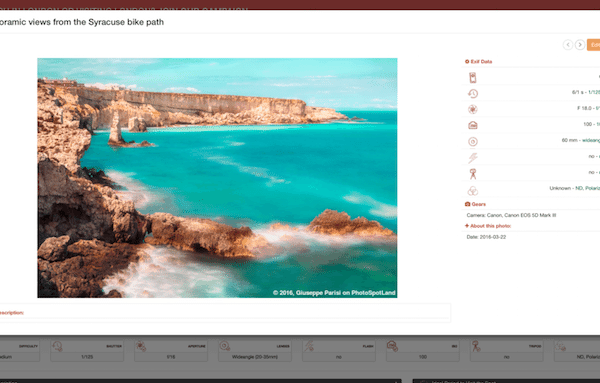Collapse the Exif Data section header
Image resolution: width=600 pixels, height=383 pixels.
(478, 62)
